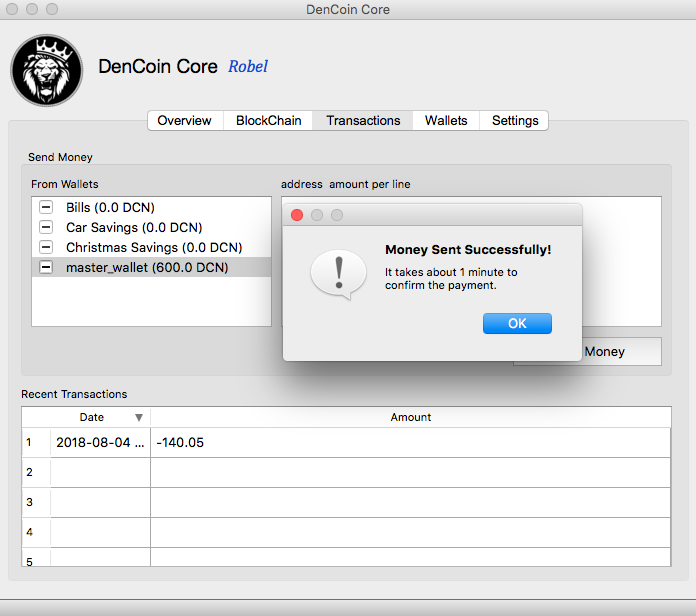Switch to the BlockChain tab

tap(269, 121)
